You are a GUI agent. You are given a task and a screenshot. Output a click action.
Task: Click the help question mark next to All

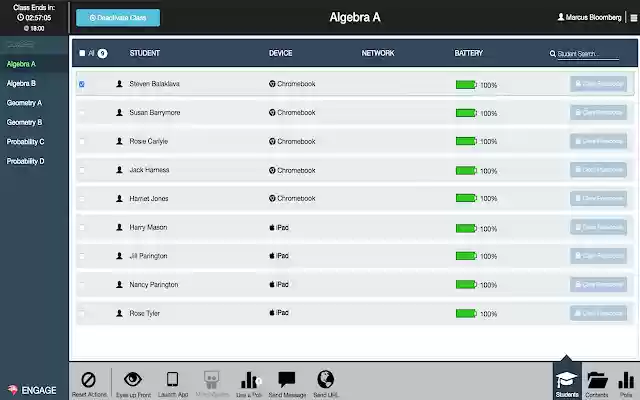coord(102,53)
